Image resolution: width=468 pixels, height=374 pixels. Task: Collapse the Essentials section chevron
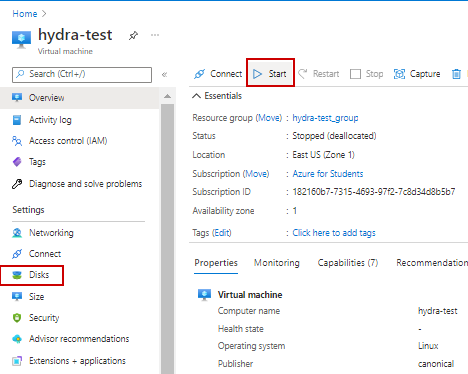197,96
